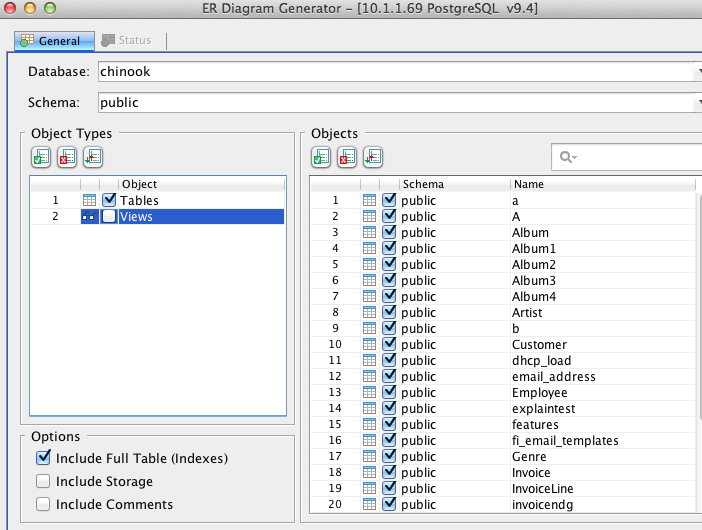
Task: Check the Views object type checkbox
Action: (x=109, y=217)
